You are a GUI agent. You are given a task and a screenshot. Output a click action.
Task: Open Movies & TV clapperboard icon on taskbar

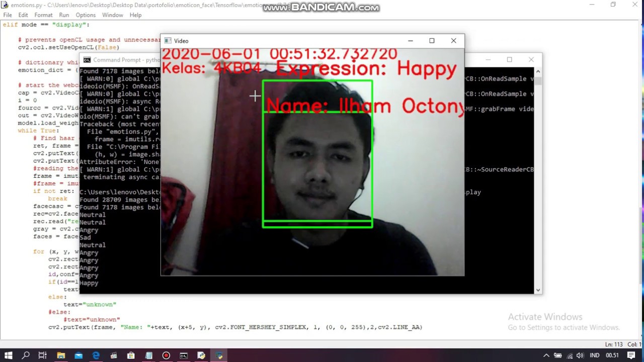114,355
